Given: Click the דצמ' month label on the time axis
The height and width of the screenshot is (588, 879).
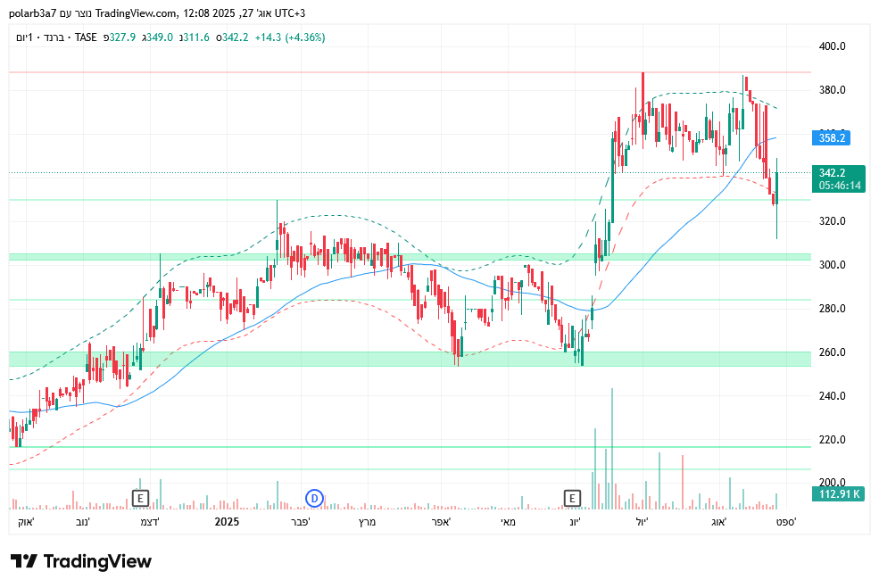Looking at the screenshot, I should pos(150,522).
